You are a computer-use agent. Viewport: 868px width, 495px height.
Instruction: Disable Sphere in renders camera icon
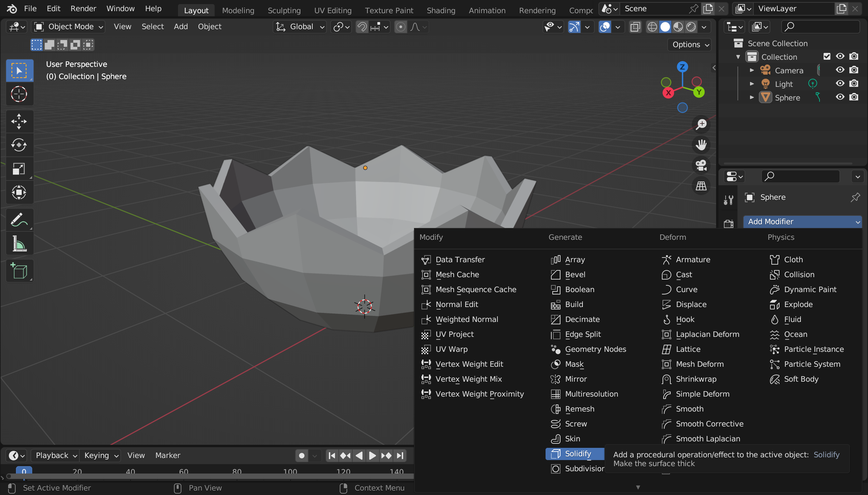pos(854,97)
